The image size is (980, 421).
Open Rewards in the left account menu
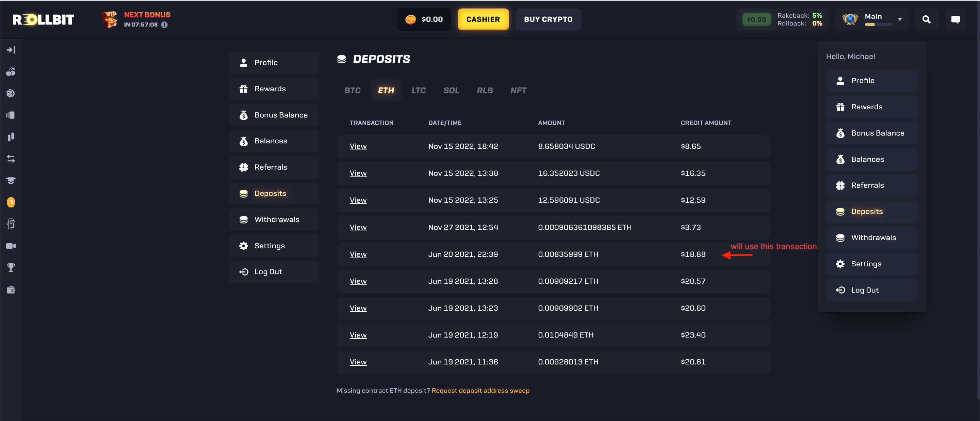(274, 89)
